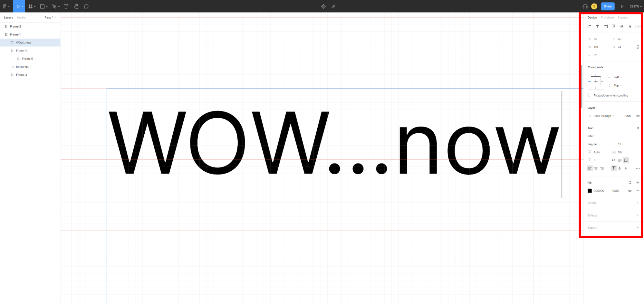Set text vertical align middle

pos(620,168)
